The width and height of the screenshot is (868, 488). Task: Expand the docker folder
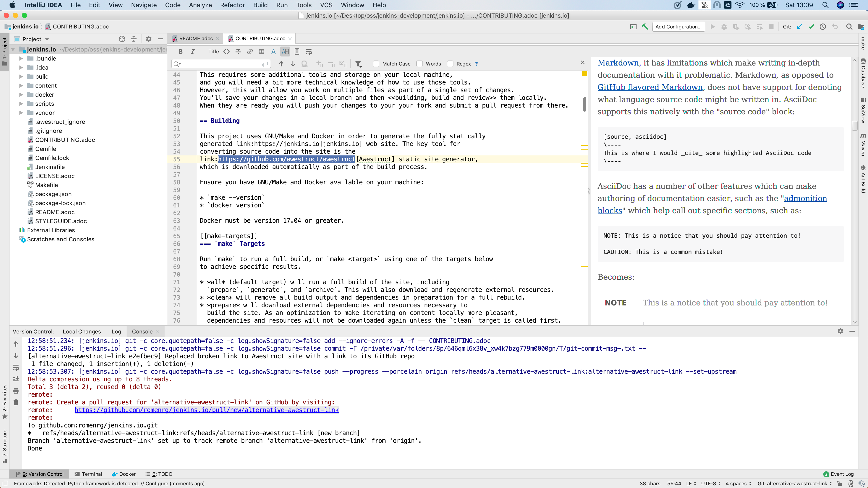(x=21, y=95)
